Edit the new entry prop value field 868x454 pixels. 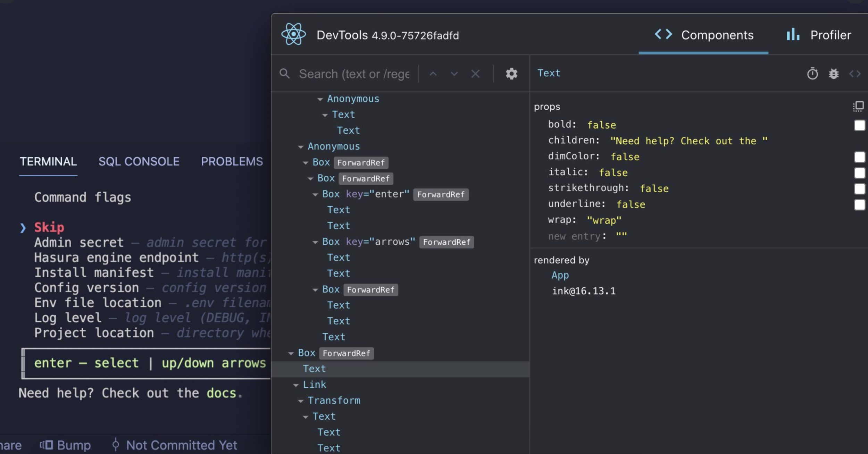pyautogui.click(x=621, y=236)
